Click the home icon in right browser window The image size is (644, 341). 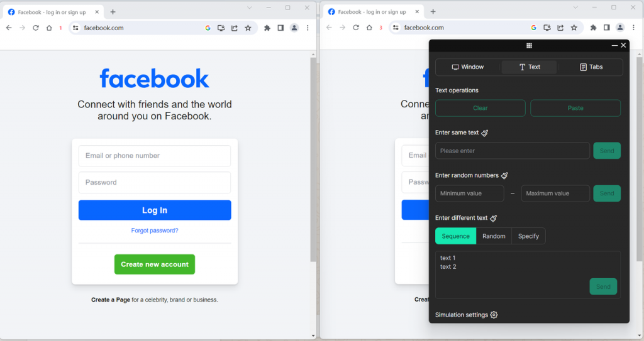pyautogui.click(x=369, y=28)
